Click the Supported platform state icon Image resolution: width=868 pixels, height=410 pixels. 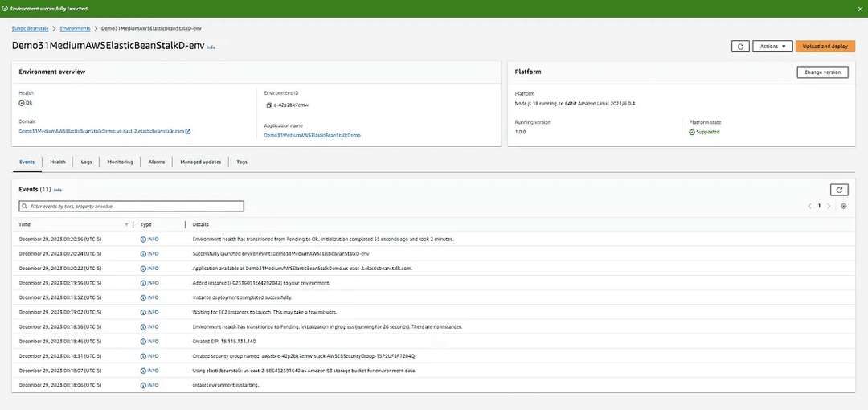(691, 132)
